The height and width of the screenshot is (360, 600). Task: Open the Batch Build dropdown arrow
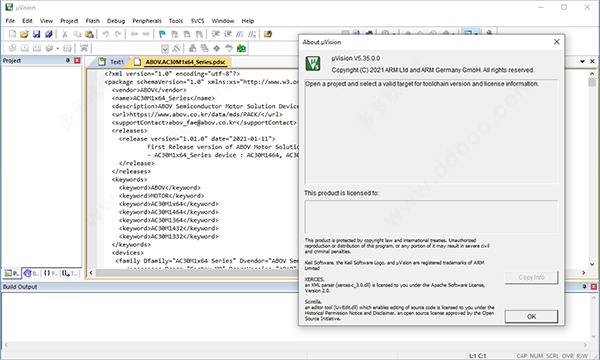[57, 48]
